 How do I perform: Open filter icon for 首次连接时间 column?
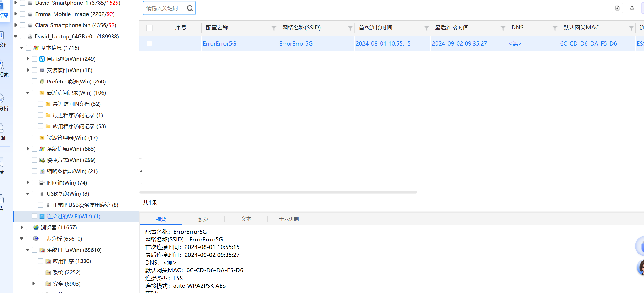(x=427, y=28)
